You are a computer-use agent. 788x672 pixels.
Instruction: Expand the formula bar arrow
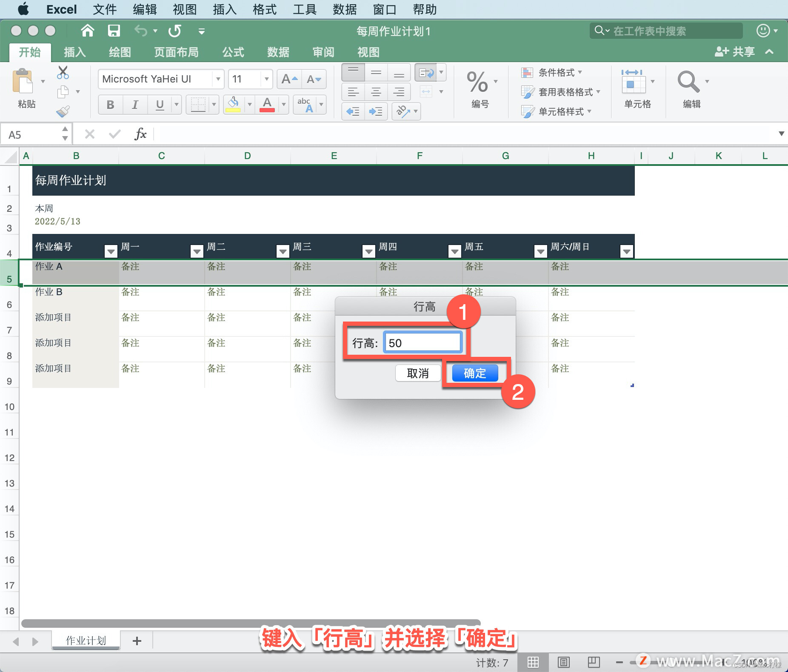[781, 134]
